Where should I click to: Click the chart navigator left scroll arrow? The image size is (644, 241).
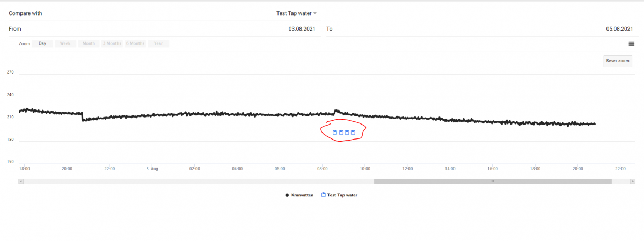[x=21, y=181]
